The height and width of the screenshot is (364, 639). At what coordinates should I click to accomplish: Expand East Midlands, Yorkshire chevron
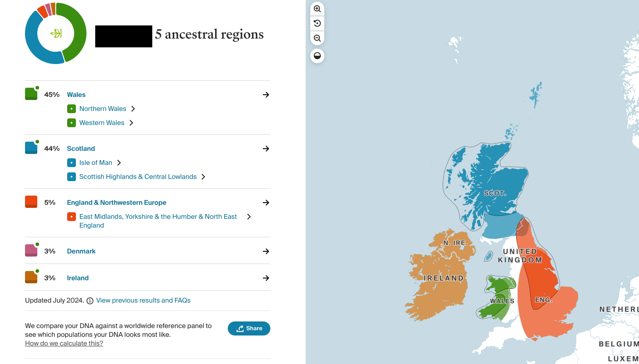tap(249, 217)
